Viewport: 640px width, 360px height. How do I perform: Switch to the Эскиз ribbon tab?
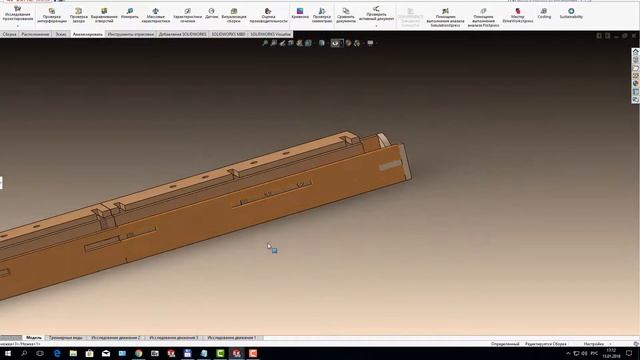click(x=61, y=34)
